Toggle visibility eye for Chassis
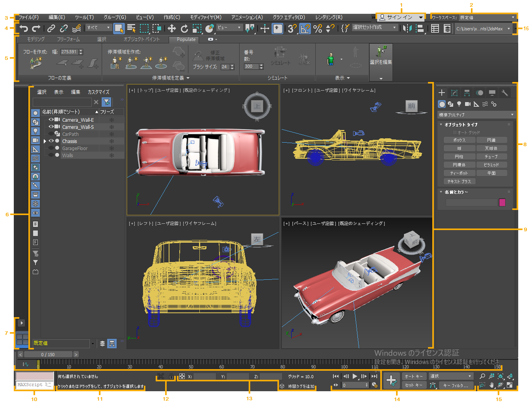Viewport: 532px width, 405px height. 51,141
